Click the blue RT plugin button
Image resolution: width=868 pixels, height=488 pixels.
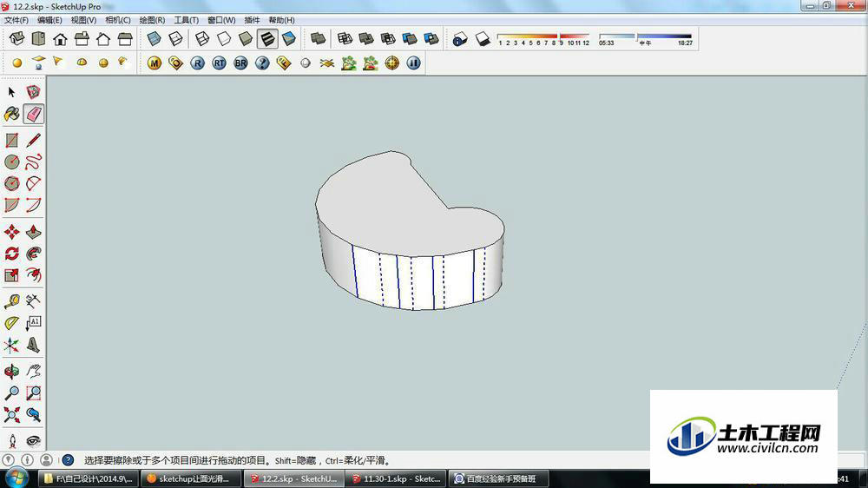[x=220, y=63]
